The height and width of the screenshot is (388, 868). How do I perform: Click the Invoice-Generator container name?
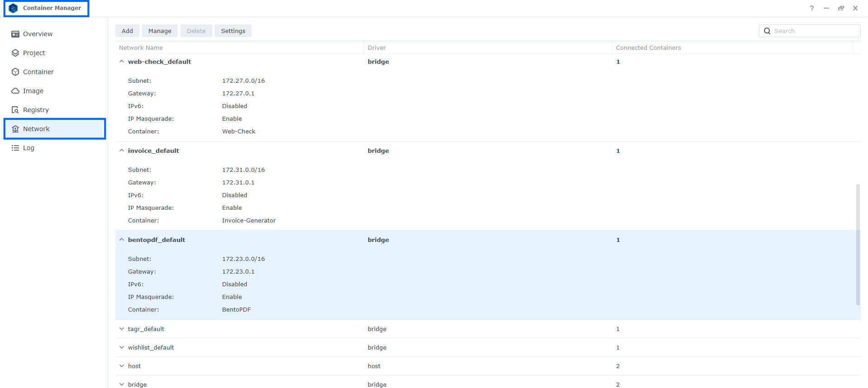[249, 220]
